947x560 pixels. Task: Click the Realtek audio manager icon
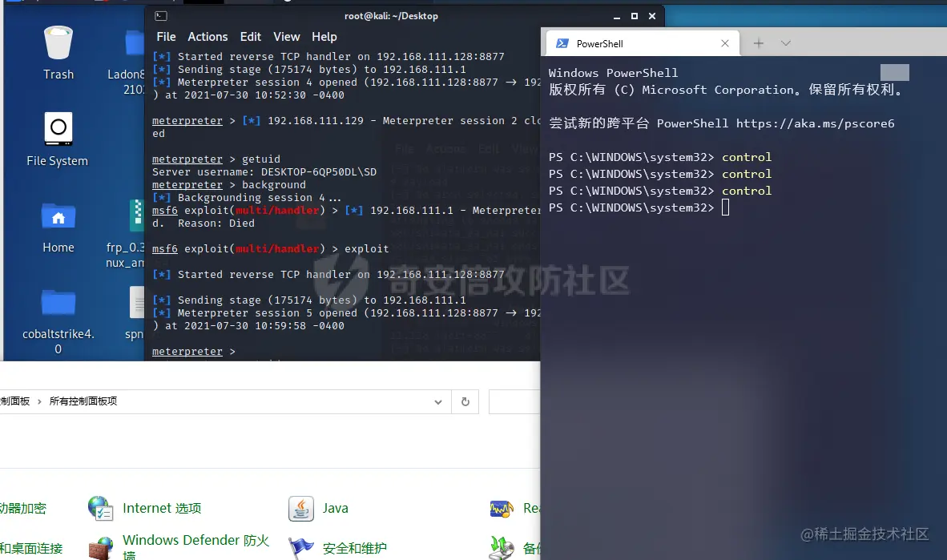pyautogui.click(x=502, y=509)
